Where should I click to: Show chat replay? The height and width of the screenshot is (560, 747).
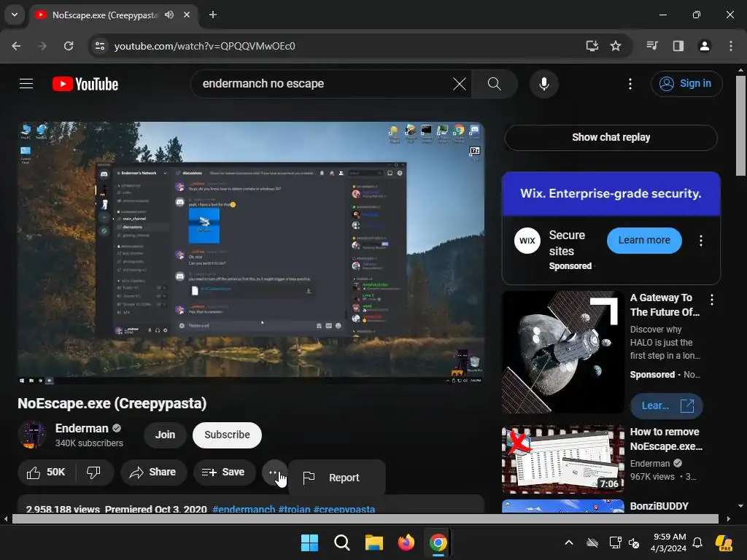point(611,138)
